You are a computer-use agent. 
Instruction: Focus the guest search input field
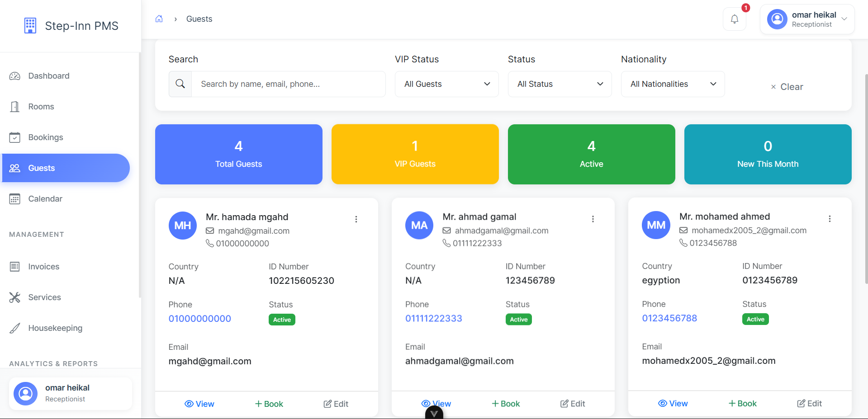tap(288, 84)
